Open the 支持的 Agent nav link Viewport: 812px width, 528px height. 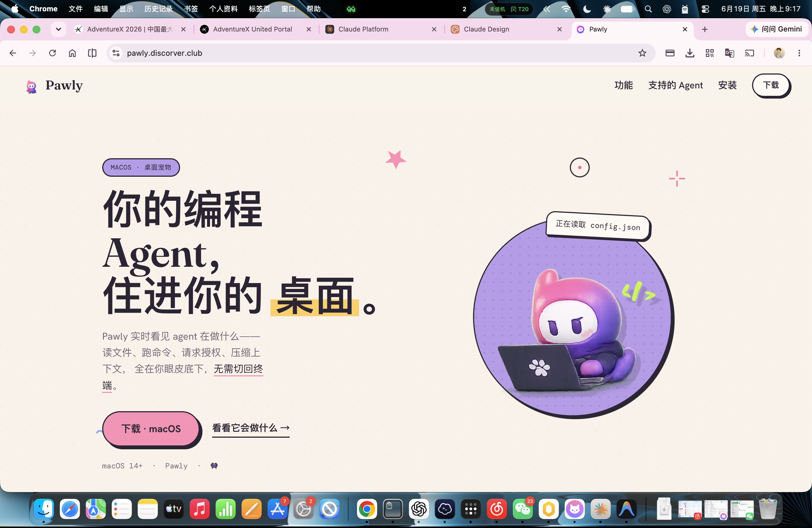tap(676, 85)
